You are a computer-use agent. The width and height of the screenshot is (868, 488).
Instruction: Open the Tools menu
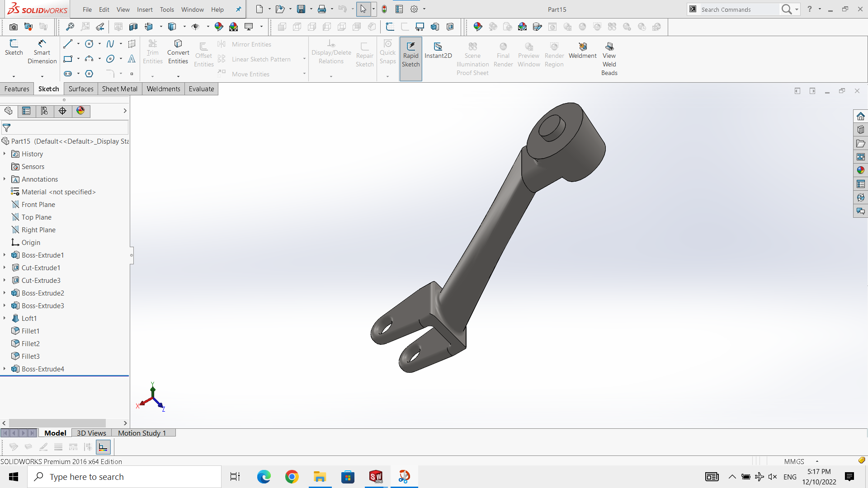(x=167, y=9)
